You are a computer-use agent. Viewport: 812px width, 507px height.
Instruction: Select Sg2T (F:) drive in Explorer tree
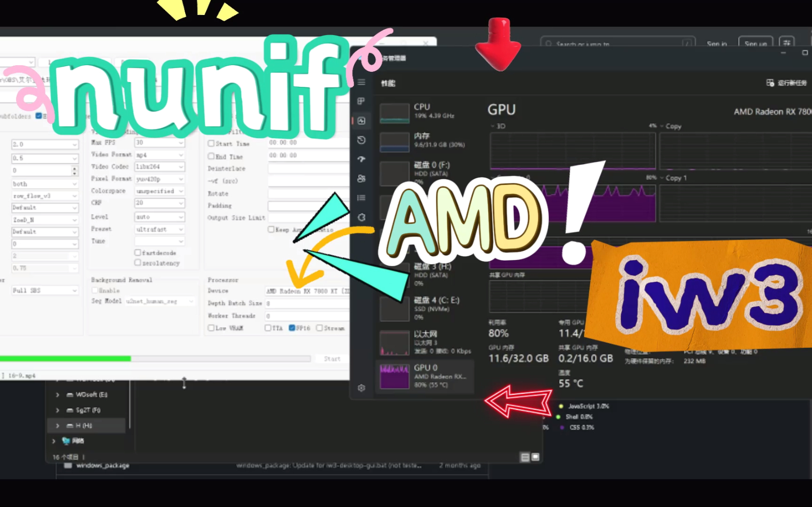click(88, 410)
